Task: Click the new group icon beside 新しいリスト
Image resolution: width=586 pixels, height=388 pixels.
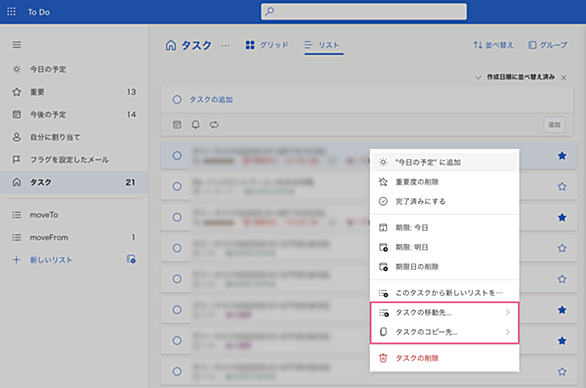Action: 131,259
